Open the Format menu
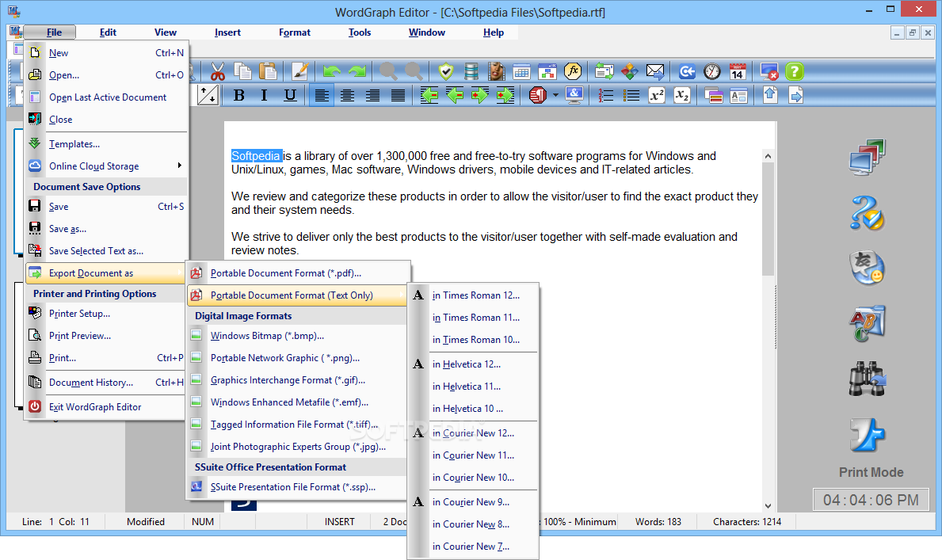The width and height of the screenshot is (942, 560). click(295, 32)
